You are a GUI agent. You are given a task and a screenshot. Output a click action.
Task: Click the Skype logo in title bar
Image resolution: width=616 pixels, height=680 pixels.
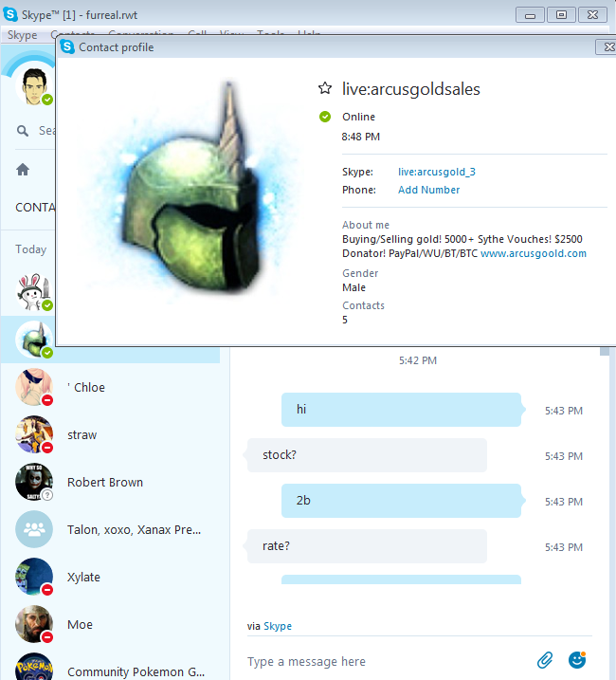coord(10,14)
